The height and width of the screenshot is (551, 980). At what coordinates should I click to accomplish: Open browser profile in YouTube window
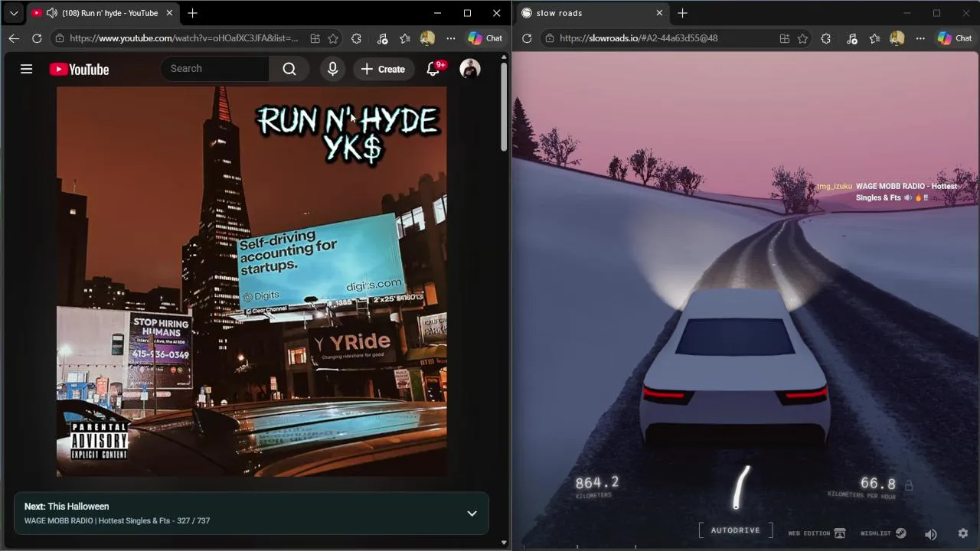click(427, 38)
